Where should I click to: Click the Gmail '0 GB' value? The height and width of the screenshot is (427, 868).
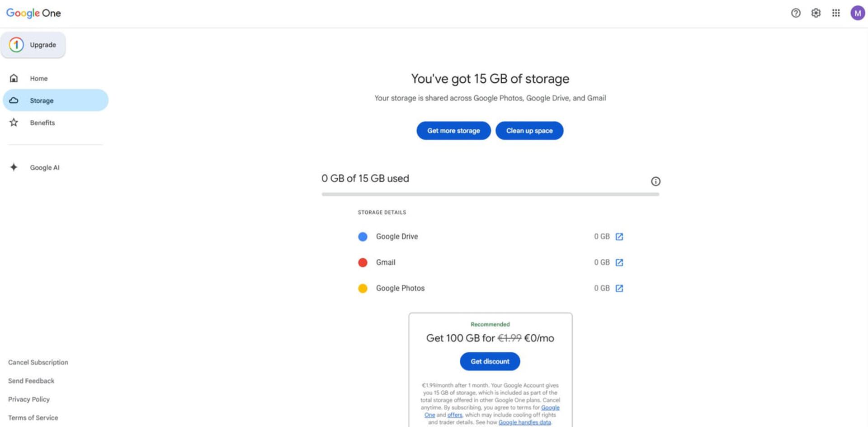602,262
